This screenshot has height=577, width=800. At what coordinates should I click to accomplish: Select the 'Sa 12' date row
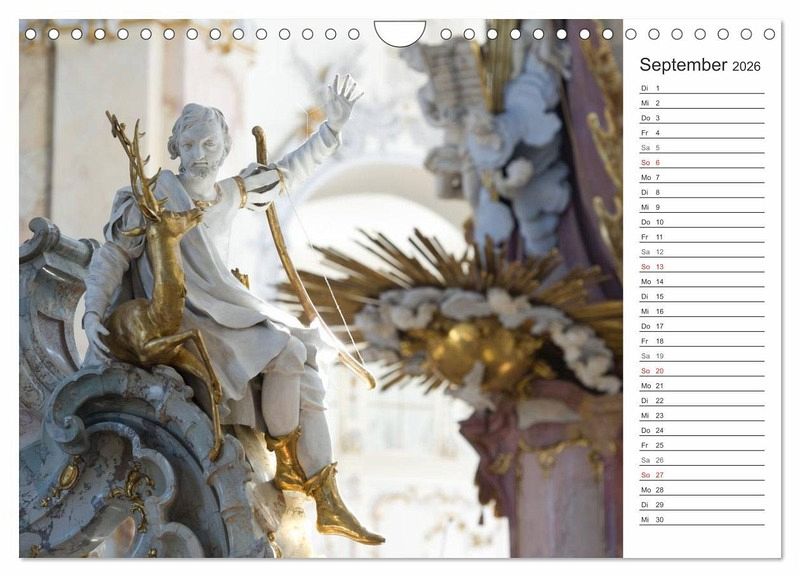coord(702,252)
